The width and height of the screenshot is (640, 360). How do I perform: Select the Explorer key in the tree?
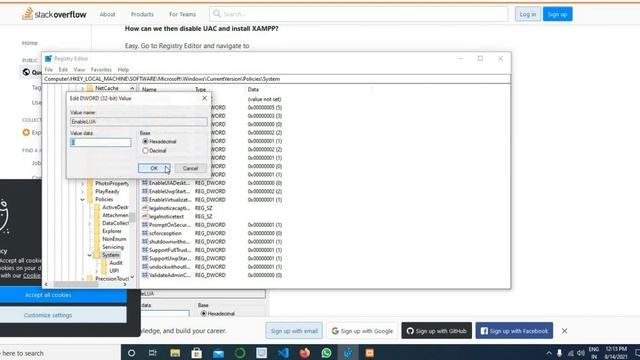pyautogui.click(x=112, y=231)
